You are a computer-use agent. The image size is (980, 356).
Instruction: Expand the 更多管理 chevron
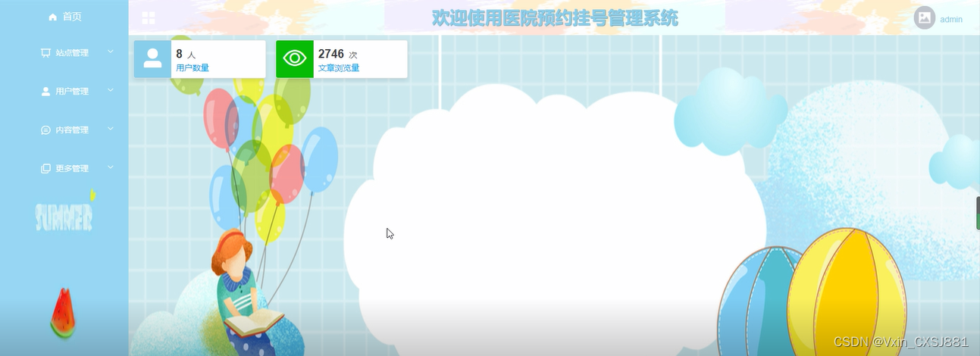click(x=111, y=167)
